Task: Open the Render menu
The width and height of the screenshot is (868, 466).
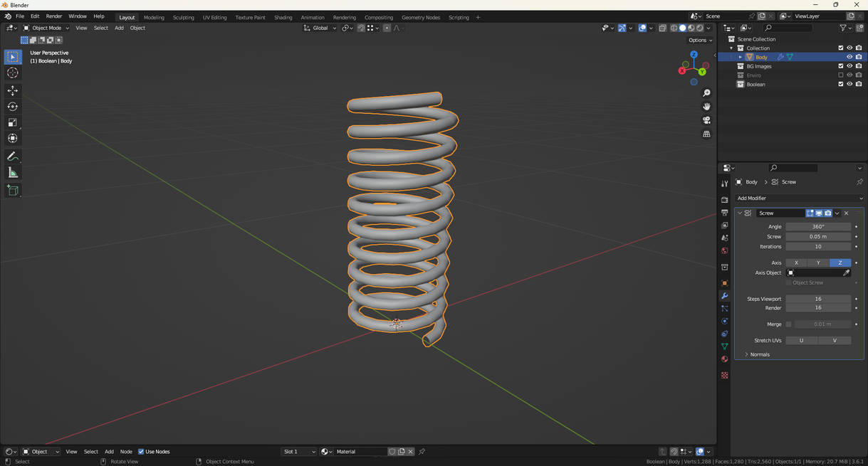Action: coord(54,16)
